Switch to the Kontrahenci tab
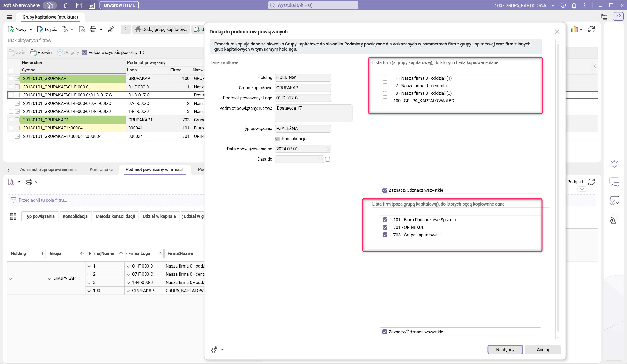This screenshot has height=364, width=627. [101, 169]
